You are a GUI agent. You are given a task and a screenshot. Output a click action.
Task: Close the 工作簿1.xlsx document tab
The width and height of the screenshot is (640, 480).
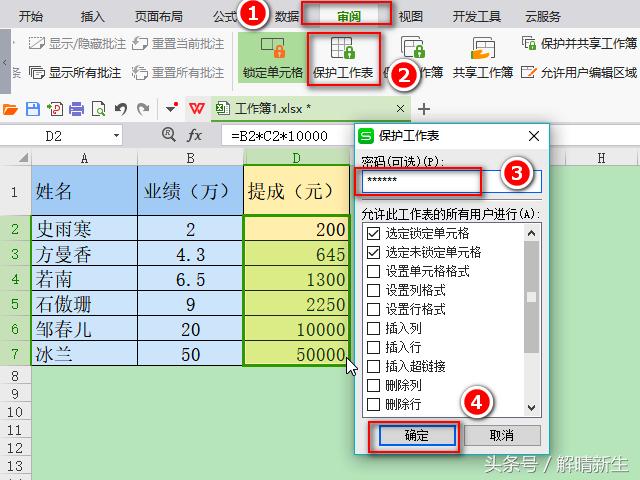click(400, 109)
